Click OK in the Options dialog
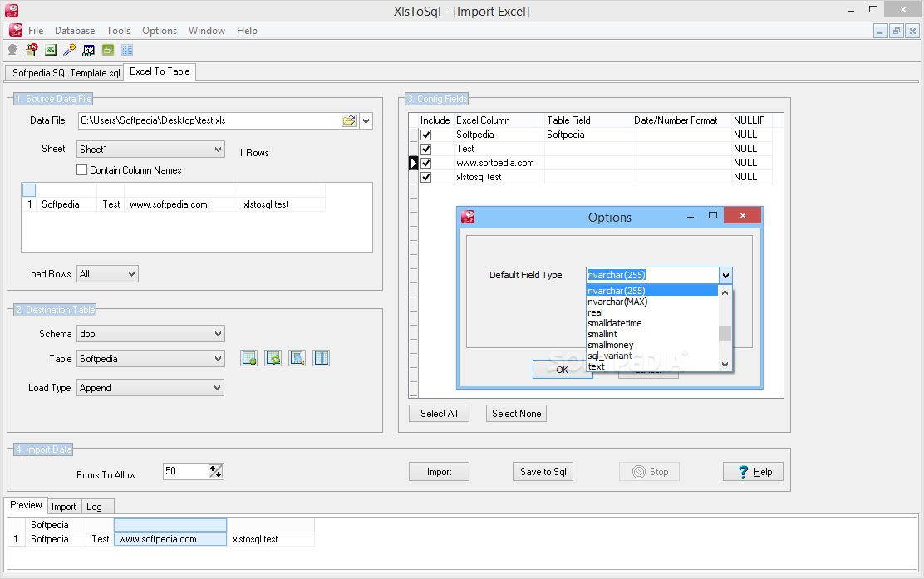 563,370
